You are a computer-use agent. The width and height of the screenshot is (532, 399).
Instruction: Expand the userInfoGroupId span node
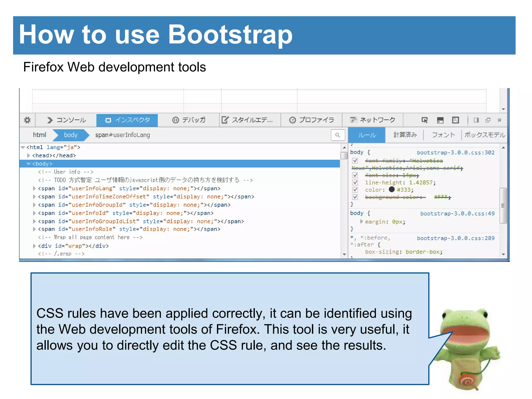tap(34, 205)
